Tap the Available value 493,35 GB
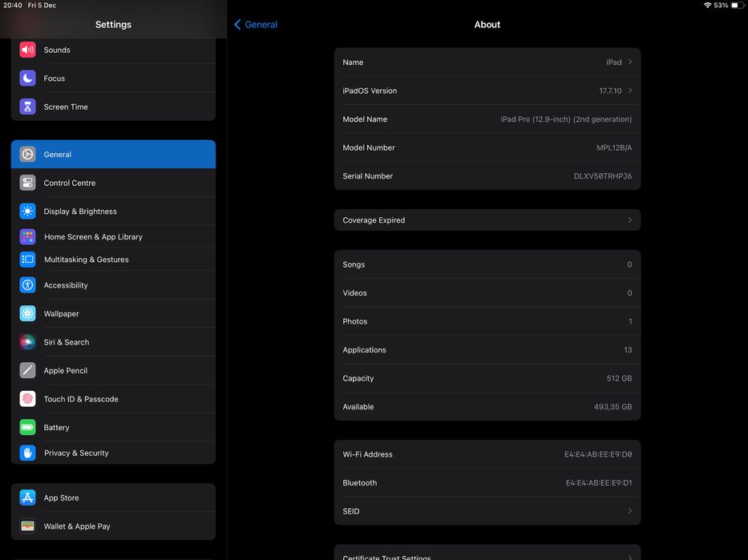Viewport: 748px width, 560px height. 613,406
